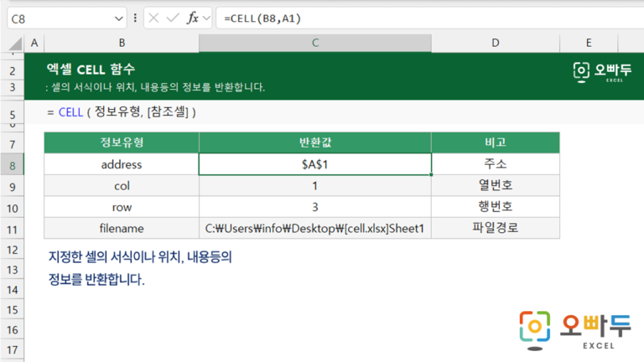The image size is (644, 362).
Task: Click the fill handle of cell C8
Action: click(x=431, y=175)
